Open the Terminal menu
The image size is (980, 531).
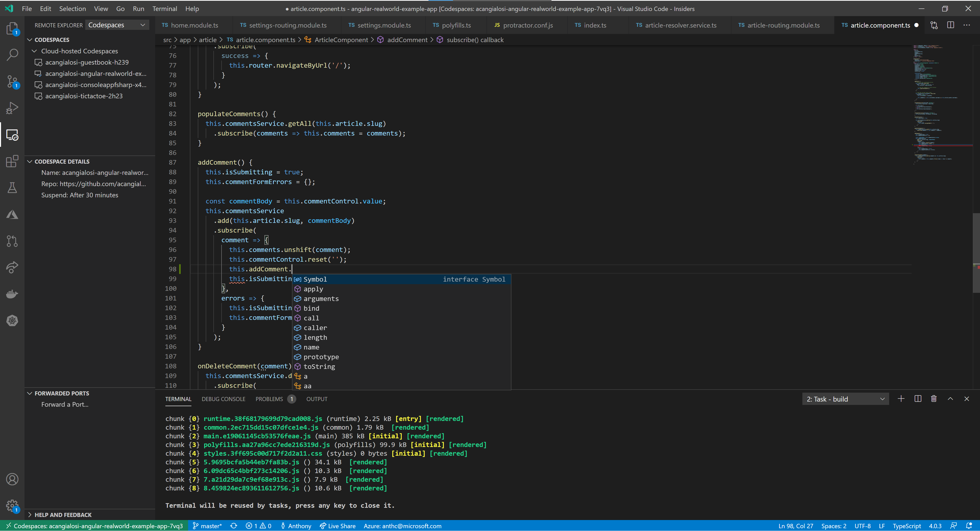(x=165, y=8)
